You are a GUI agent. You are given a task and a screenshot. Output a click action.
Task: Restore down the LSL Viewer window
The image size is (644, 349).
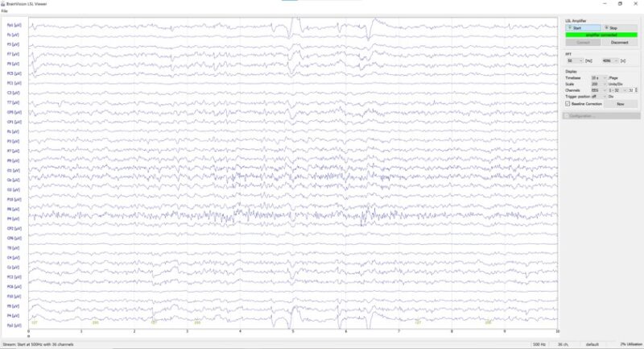[620, 4]
